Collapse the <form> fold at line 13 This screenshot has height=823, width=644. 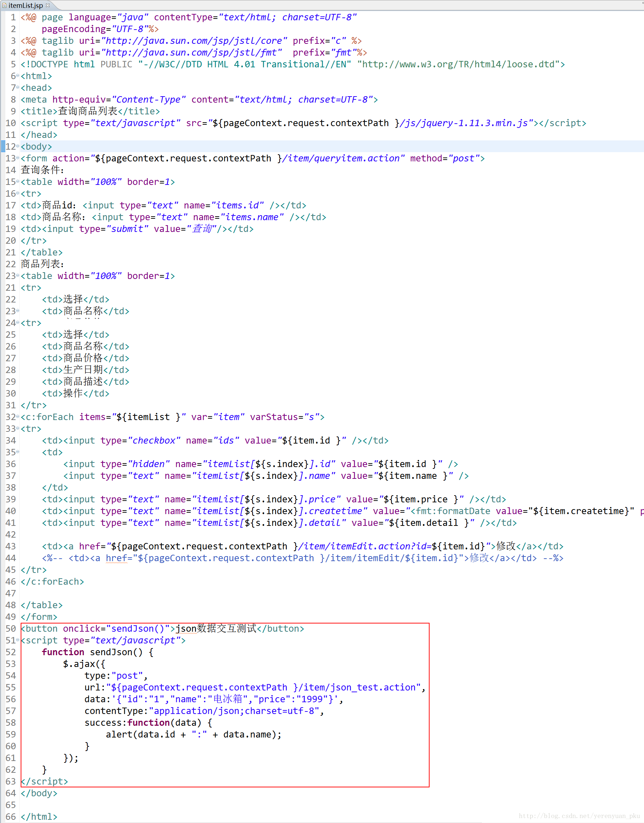[18, 158]
